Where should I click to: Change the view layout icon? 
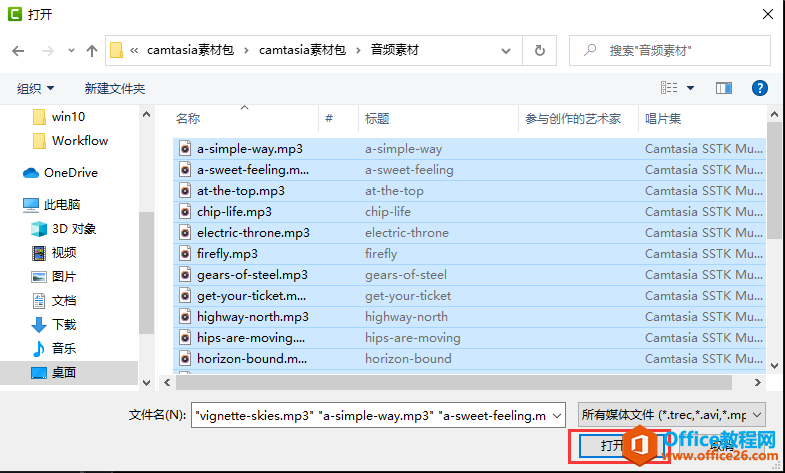coord(669,88)
